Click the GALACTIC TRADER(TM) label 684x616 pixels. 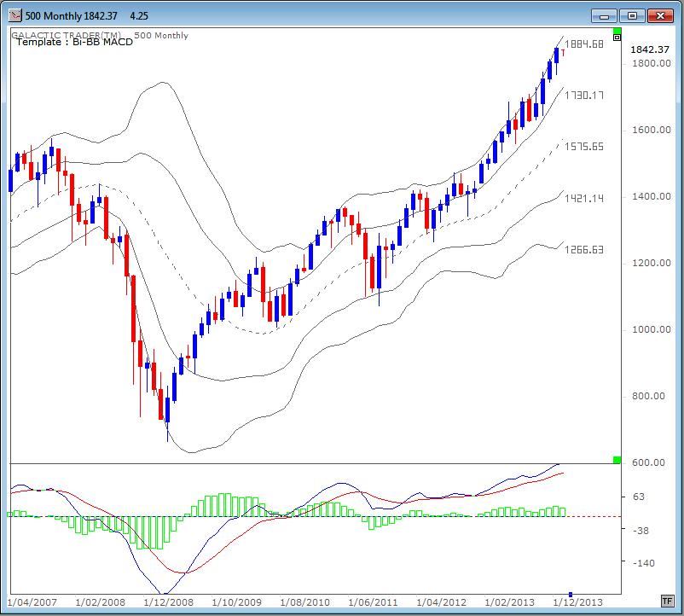pos(66,35)
